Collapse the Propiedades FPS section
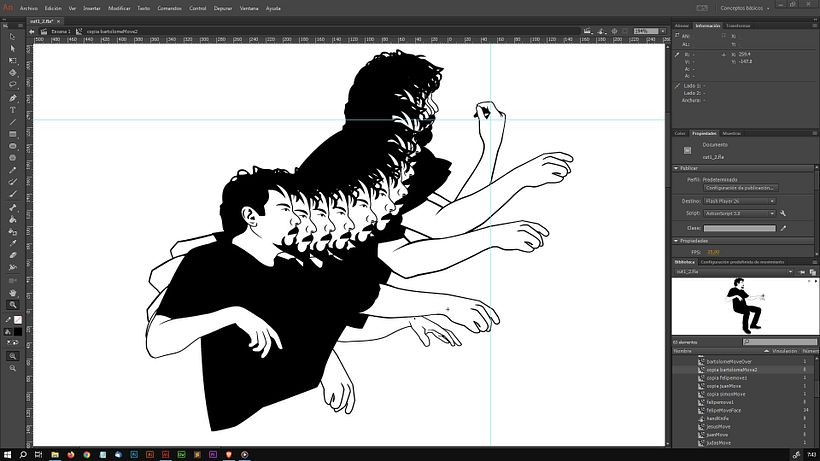Viewport: 820px width, 461px height. click(676, 241)
